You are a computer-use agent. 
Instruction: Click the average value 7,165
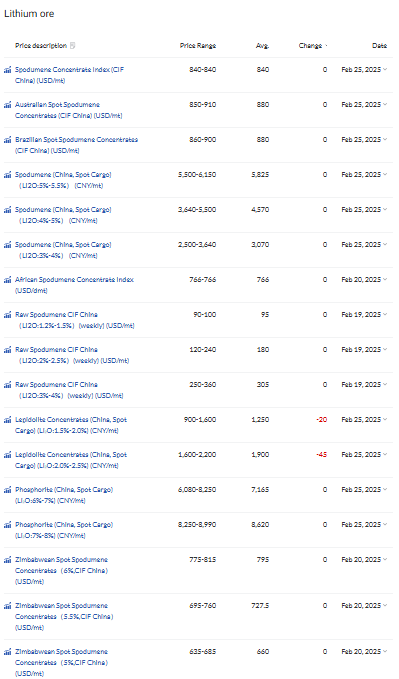click(260, 489)
